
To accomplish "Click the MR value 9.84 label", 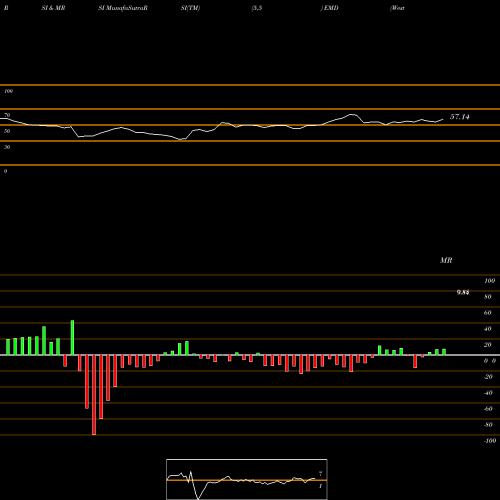I will click(x=463, y=292).
